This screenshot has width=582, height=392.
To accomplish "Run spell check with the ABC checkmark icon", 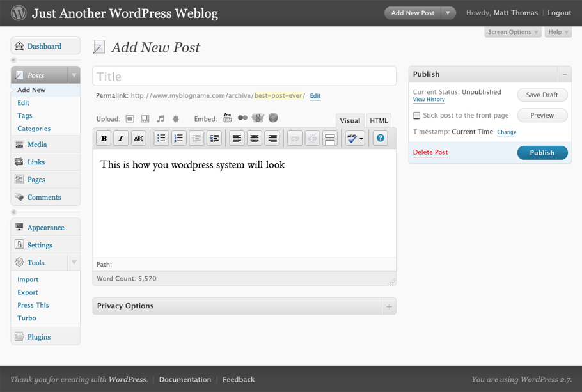I will (352, 139).
